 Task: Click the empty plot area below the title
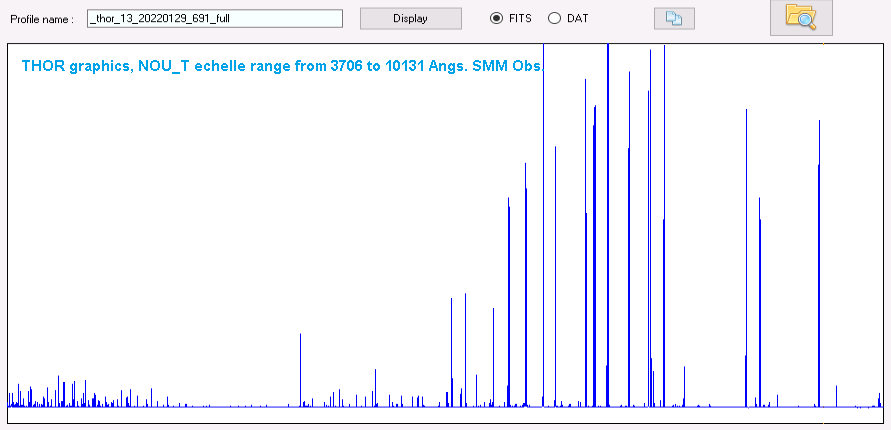tap(250, 200)
